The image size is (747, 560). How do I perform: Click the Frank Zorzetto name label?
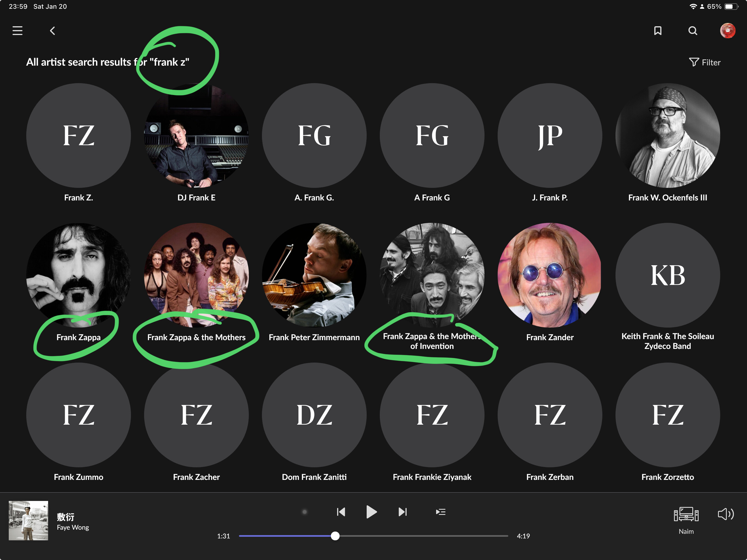[x=668, y=477]
